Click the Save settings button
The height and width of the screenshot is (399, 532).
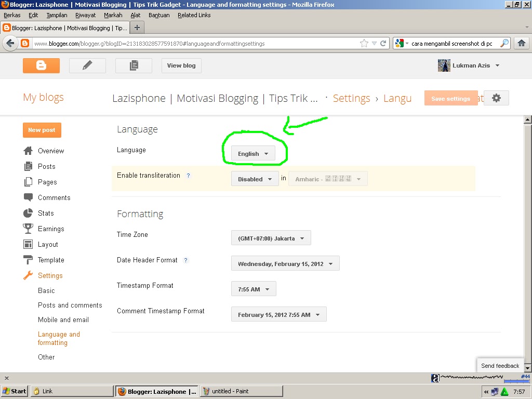pyautogui.click(x=450, y=98)
